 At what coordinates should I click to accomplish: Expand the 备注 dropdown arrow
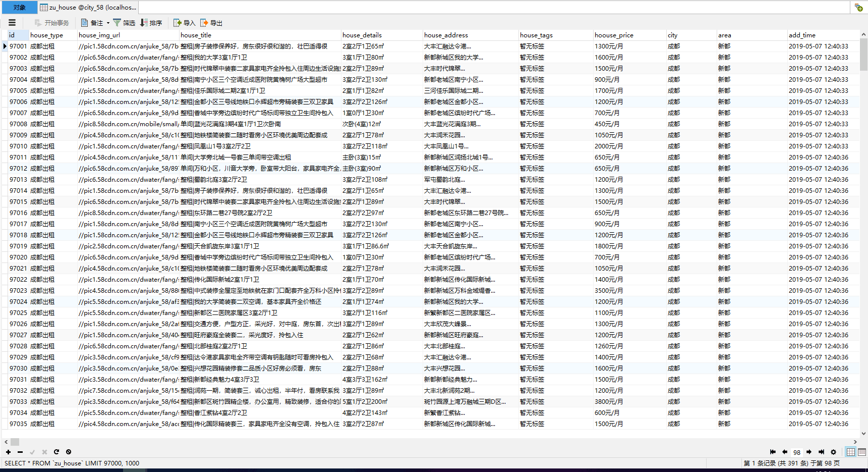click(108, 23)
